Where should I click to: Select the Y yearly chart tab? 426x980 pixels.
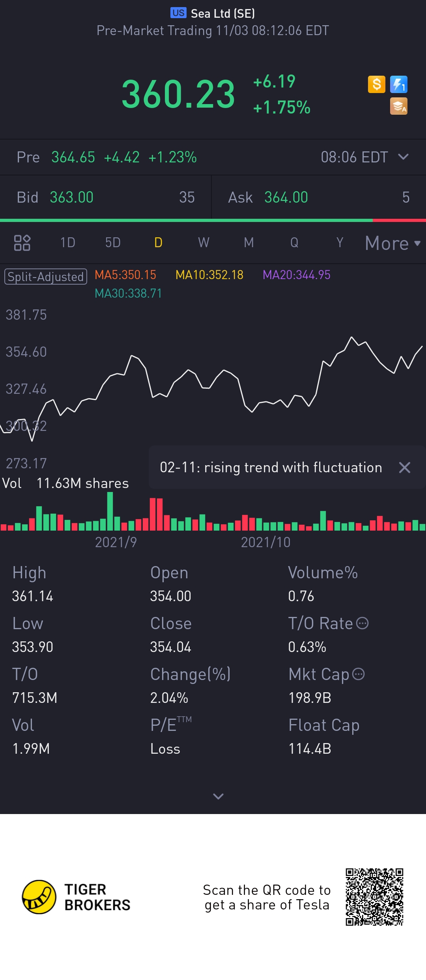pos(340,242)
